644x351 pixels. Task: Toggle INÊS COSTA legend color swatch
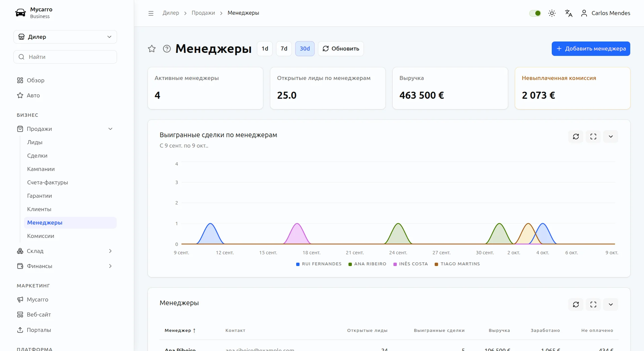[x=395, y=264]
